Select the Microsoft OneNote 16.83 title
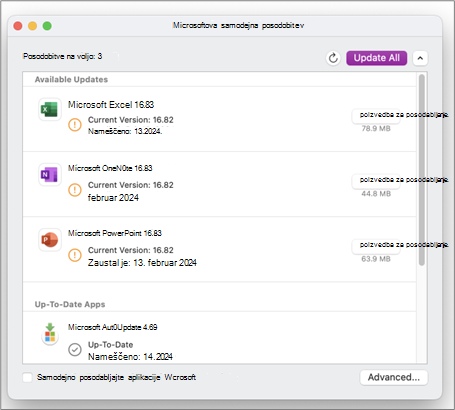Screen dimensions: 455x410 (110, 168)
